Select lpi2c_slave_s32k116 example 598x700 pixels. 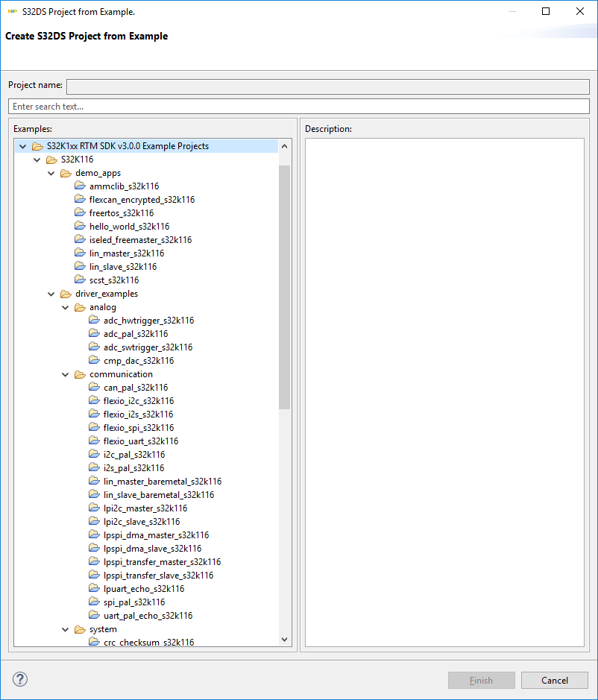(x=142, y=521)
